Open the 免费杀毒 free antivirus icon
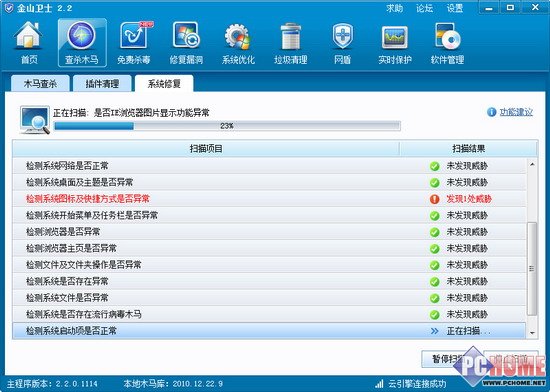This screenshot has width=550, height=392. pyautogui.click(x=134, y=43)
